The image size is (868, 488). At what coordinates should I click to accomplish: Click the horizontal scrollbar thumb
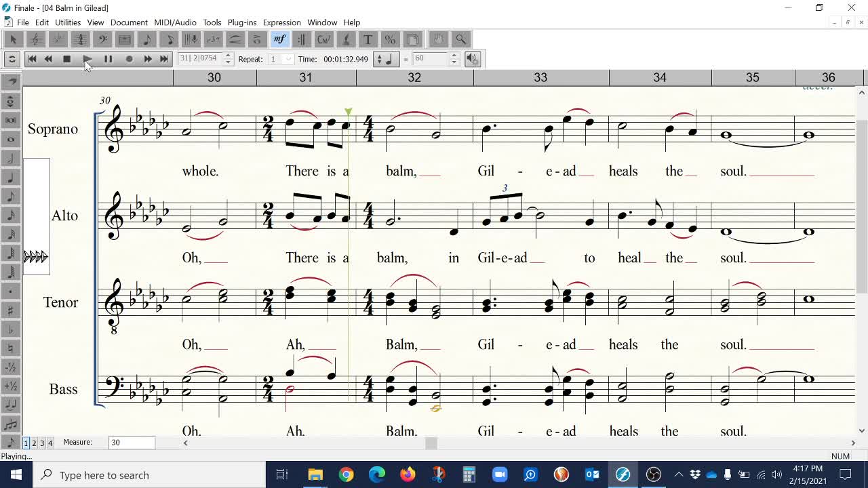coord(431,443)
